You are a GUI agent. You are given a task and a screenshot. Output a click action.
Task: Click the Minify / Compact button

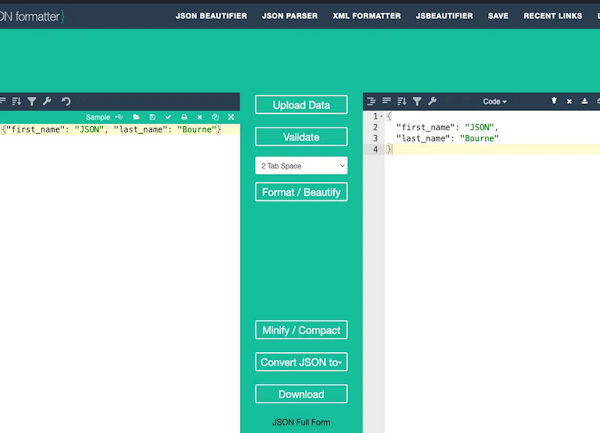click(x=301, y=330)
